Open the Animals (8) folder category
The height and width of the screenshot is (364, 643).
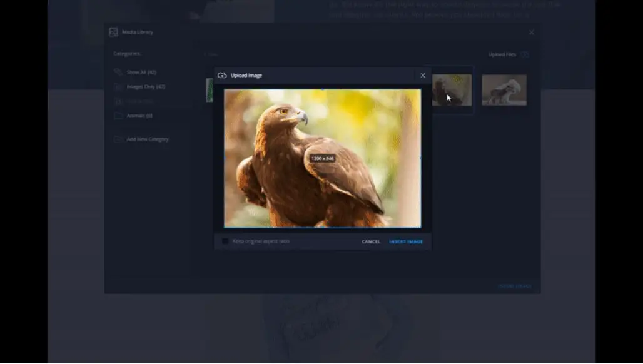point(139,116)
